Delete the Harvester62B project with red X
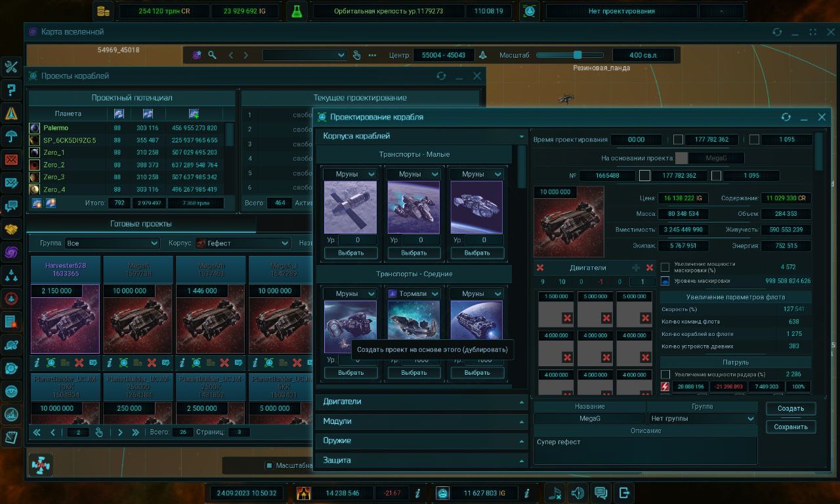Image resolution: width=840 pixels, height=504 pixels. coord(79,362)
